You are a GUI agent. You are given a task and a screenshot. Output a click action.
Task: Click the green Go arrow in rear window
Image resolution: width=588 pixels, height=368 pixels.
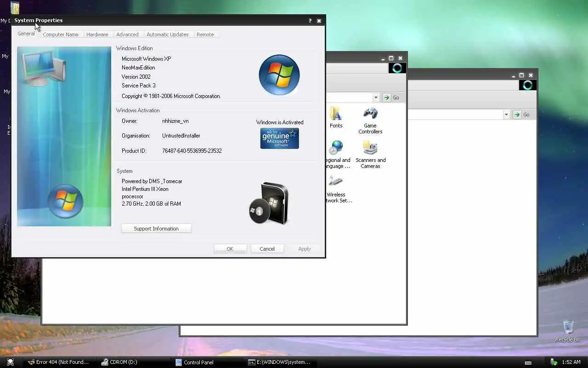[517, 115]
